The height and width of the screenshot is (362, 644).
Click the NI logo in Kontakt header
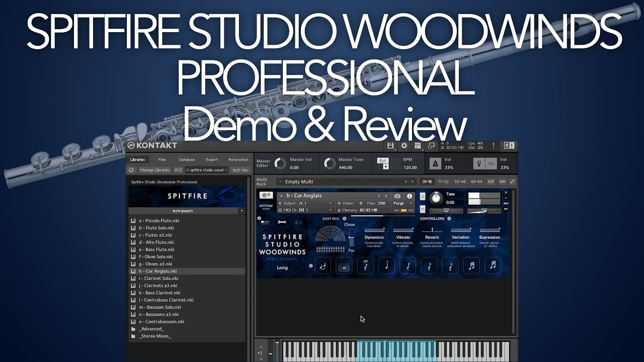(x=509, y=146)
